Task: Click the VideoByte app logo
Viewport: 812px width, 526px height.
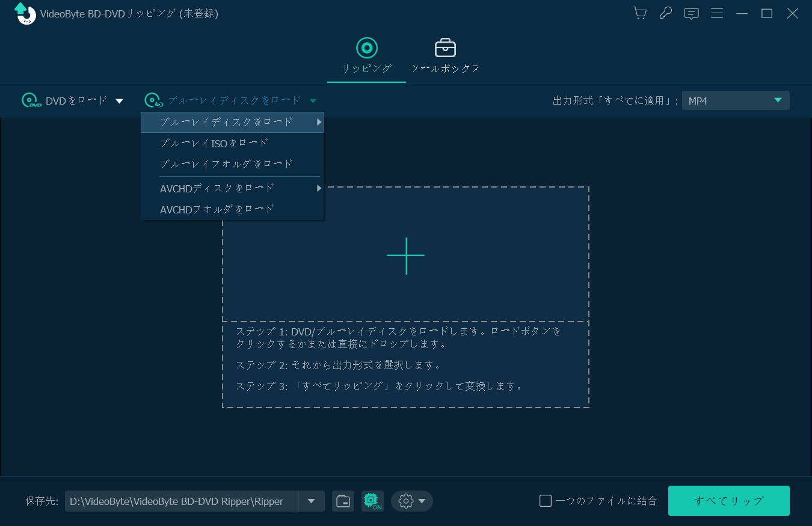Action: tap(24, 13)
